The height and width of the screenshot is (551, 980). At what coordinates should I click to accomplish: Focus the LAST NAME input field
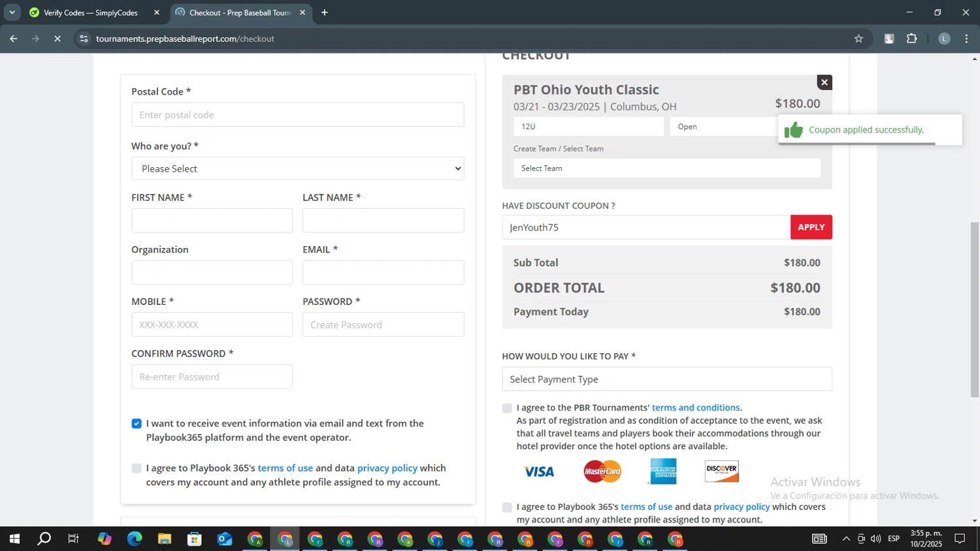point(384,221)
